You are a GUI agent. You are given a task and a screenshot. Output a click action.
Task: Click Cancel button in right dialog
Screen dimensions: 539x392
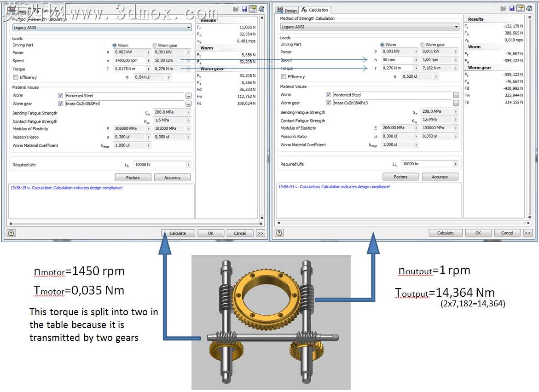pyautogui.click(x=507, y=233)
